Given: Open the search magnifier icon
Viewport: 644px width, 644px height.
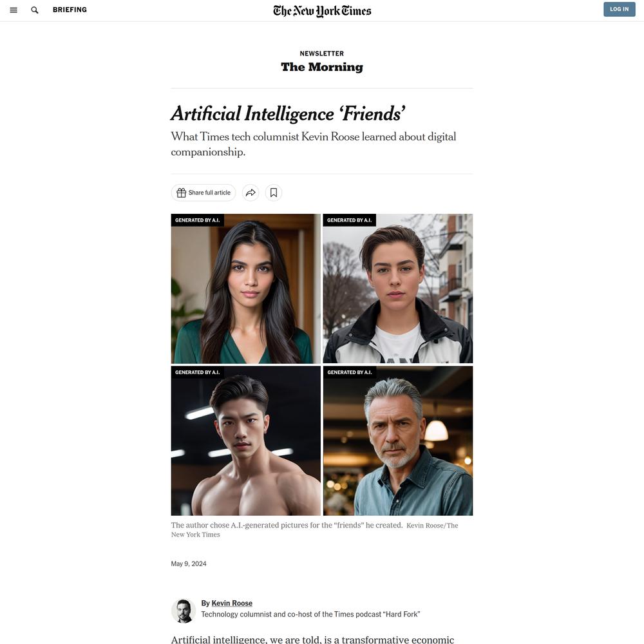Looking at the screenshot, I should 35,10.
